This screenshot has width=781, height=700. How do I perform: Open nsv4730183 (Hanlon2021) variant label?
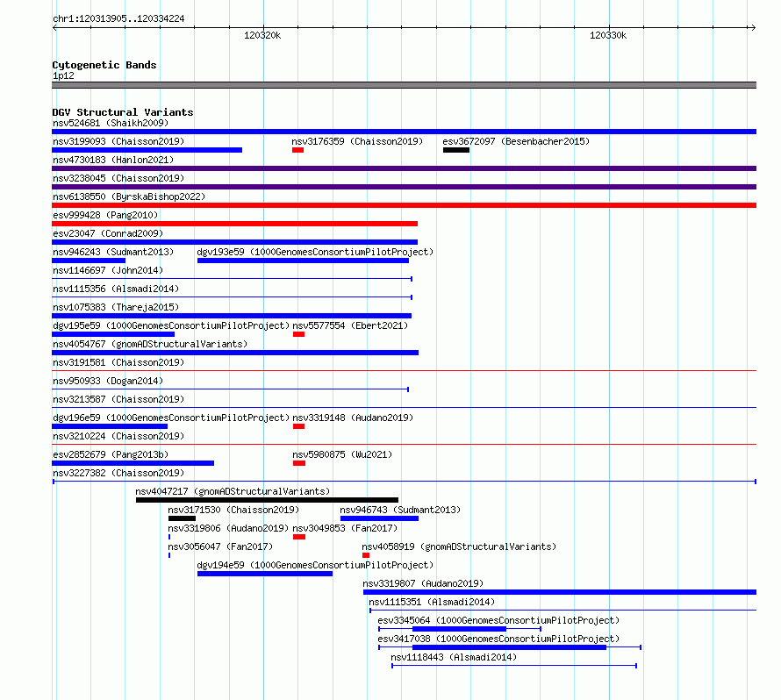[x=113, y=160]
